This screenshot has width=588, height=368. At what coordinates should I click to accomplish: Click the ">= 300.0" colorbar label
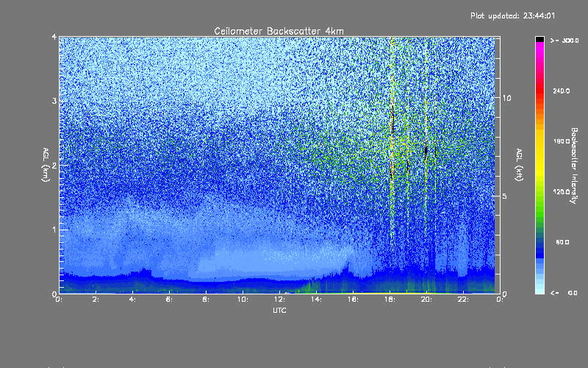[x=564, y=40]
